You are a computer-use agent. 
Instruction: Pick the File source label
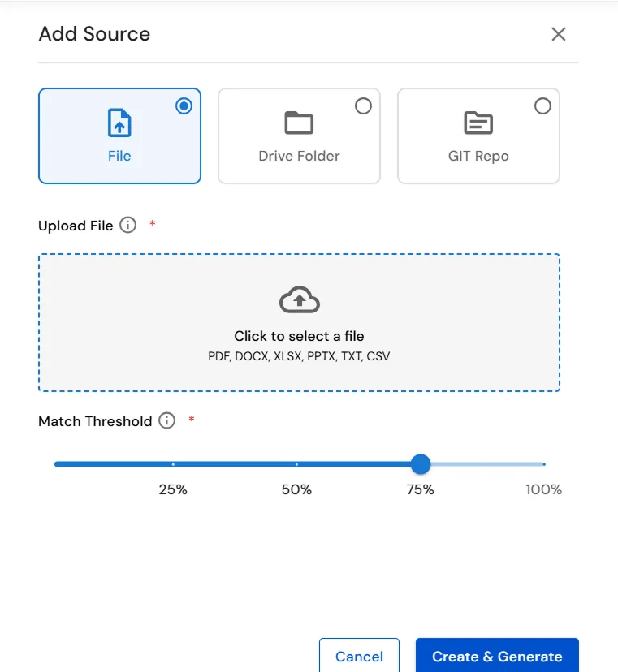tap(119, 156)
